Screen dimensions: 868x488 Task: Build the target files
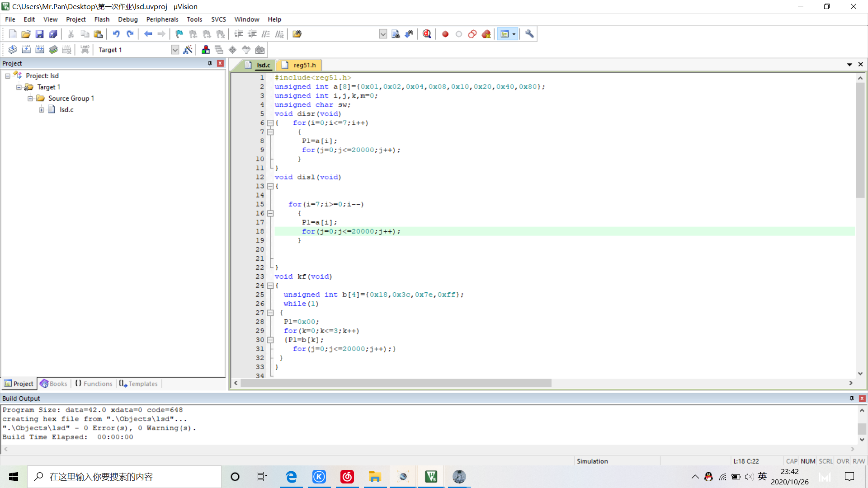tap(26, 50)
